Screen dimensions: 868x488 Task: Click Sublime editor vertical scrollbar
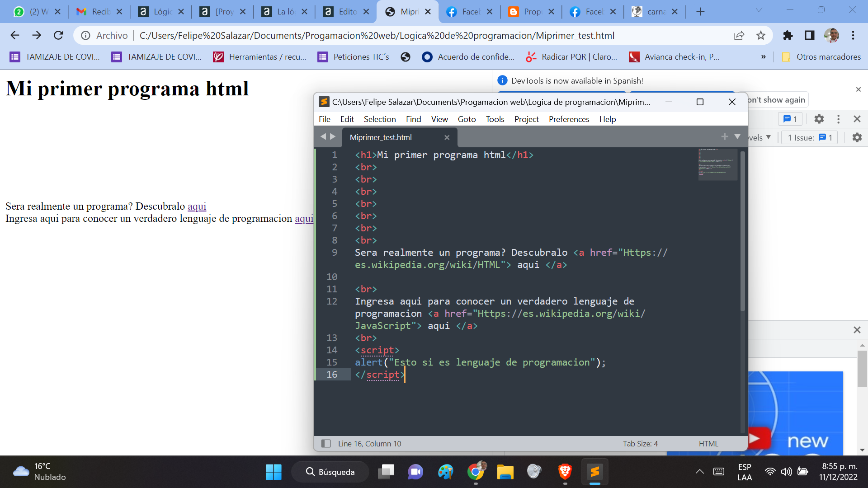pos(743,230)
